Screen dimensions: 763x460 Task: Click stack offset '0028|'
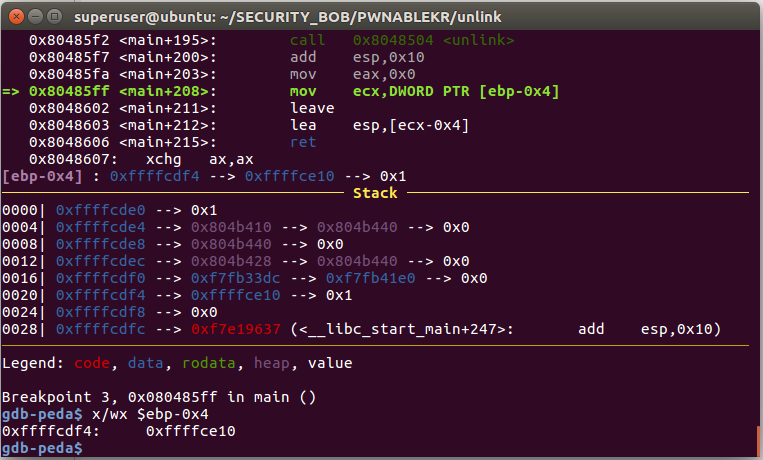[24, 330]
